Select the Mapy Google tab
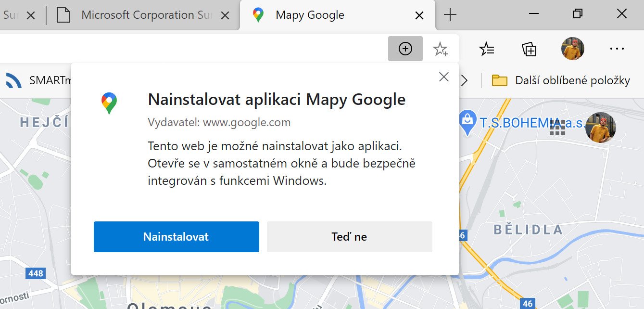Image resolution: width=644 pixels, height=309 pixels. coord(337,15)
